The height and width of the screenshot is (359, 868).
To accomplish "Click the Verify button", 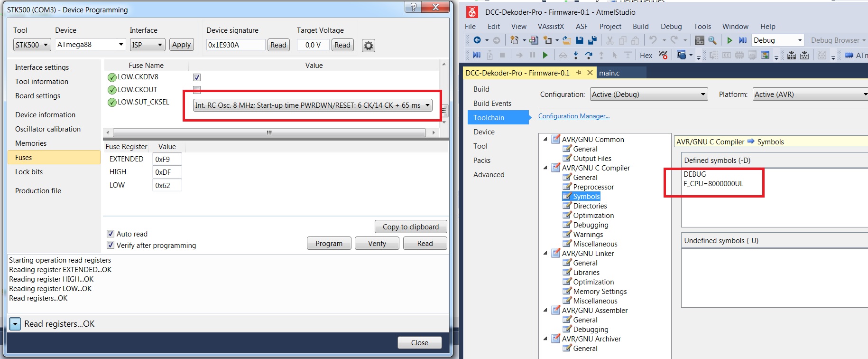I will pyautogui.click(x=377, y=243).
